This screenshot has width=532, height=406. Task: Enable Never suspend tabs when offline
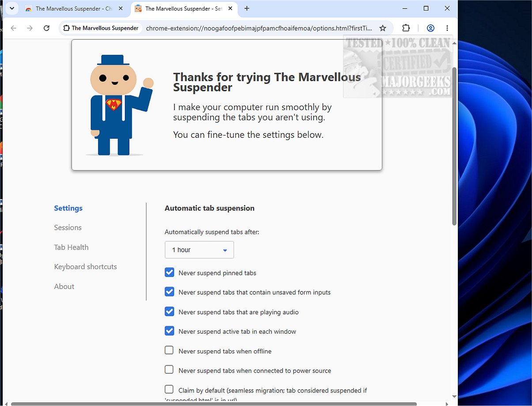pyautogui.click(x=169, y=350)
